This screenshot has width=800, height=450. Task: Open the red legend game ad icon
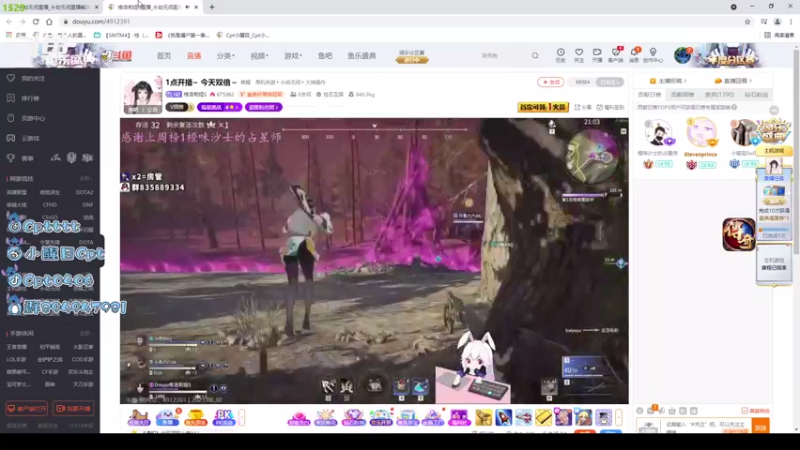click(738, 235)
